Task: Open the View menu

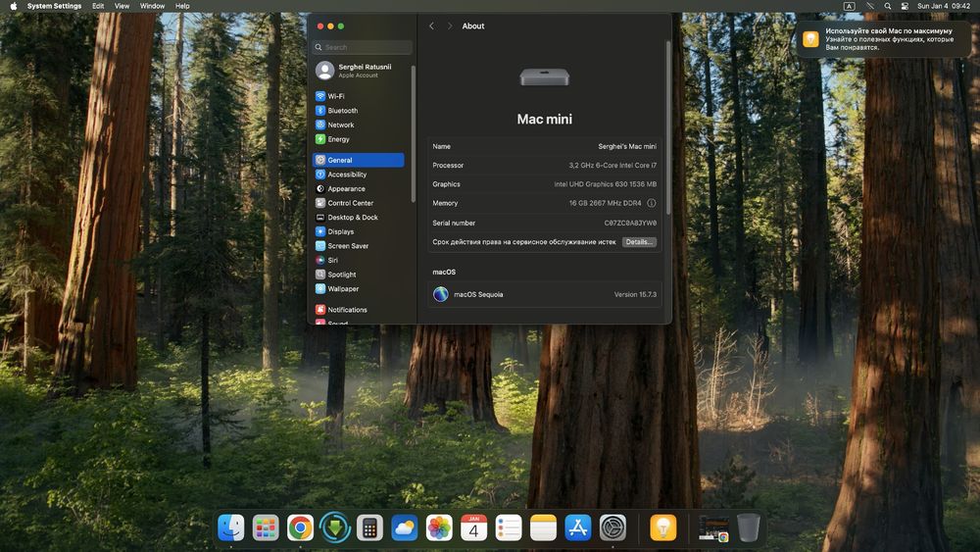Action: coord(122,6)
